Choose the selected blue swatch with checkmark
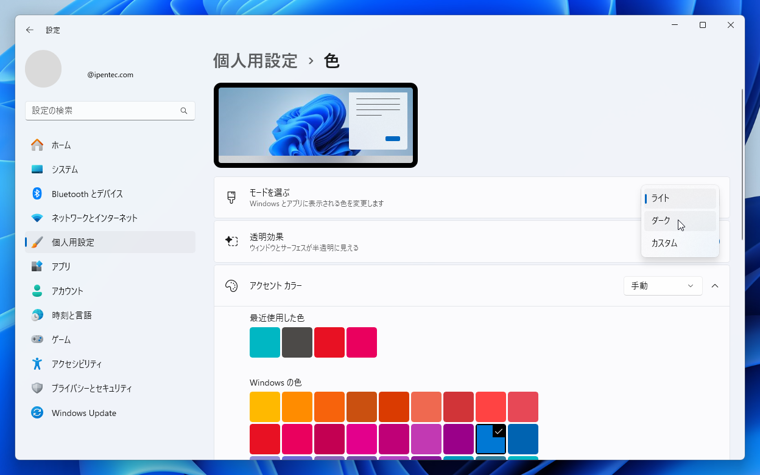760x475 pixels. [491, 439]
